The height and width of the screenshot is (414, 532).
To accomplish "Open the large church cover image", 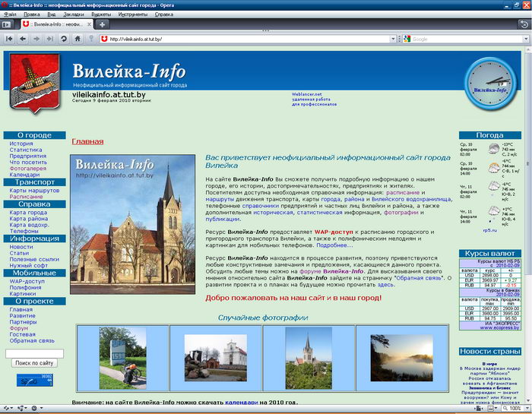I will [133, 224].
